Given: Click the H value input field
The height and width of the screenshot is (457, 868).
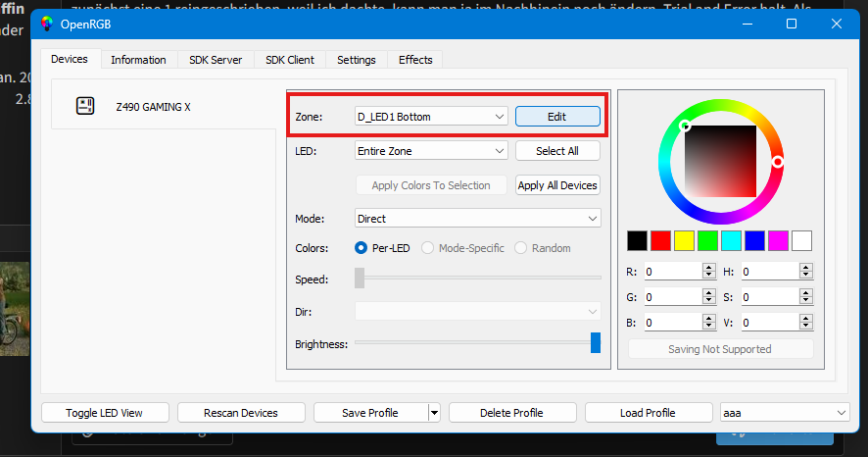Looking at the screenshot, I should pyautogui.click(x=771, y=272).
